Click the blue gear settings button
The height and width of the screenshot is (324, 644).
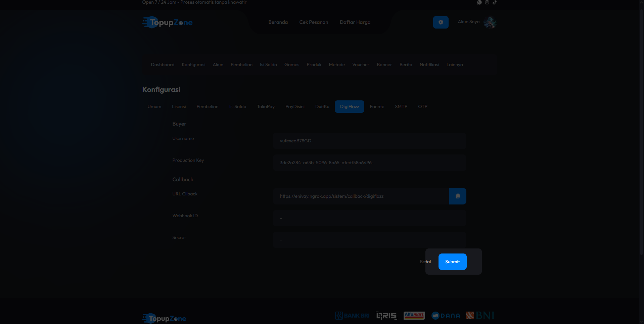441,22
